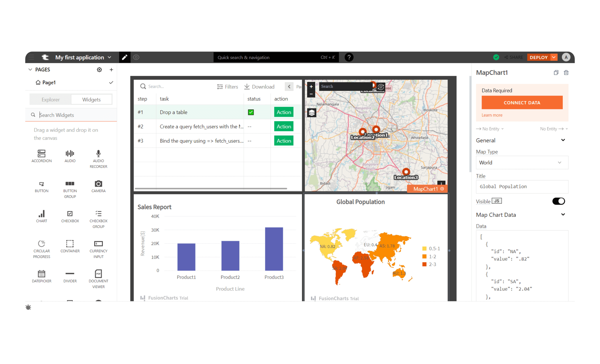The image size is (600, 364).
Task: Select the Container widget
Action: (70, 247)
